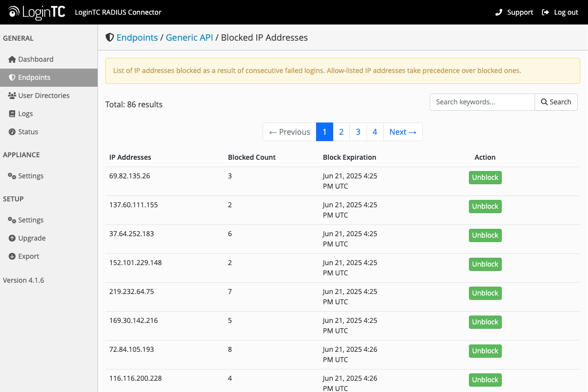Image resolution: width=588 pixels, height=392 pixels.
Task: Click the Status gauge icon
Action: click(12, 132)
